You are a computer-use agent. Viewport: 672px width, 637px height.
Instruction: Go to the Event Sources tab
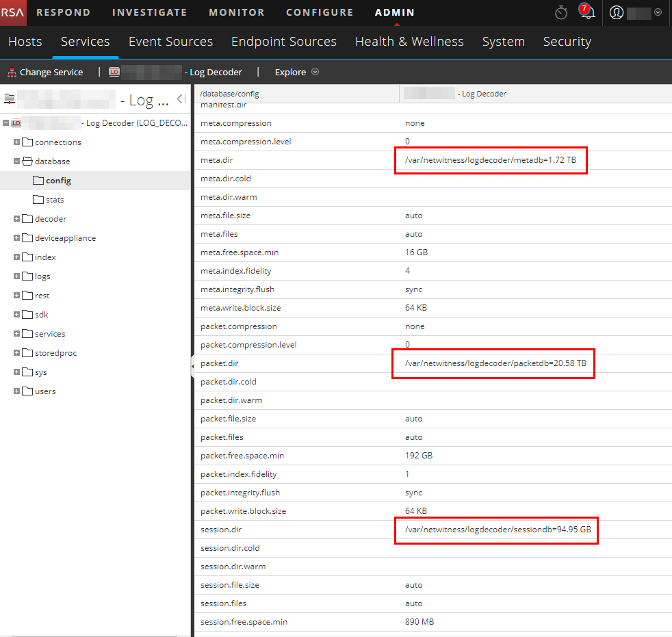click(170, 42)
